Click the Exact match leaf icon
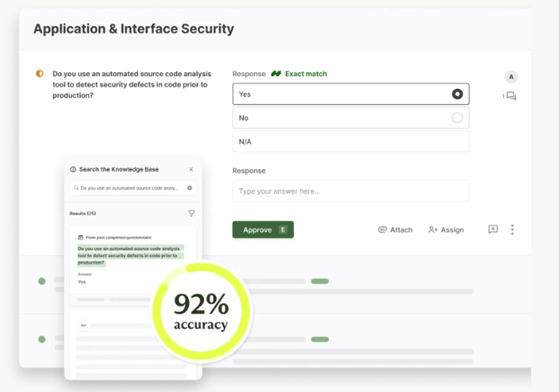559x392 pixels. pyautogui.click(x=276, y=74)
